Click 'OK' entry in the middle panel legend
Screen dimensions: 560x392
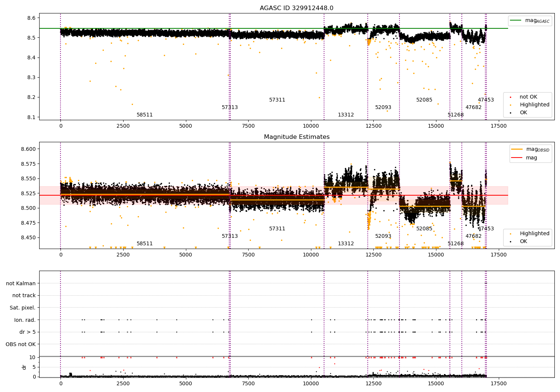(523, 241)
